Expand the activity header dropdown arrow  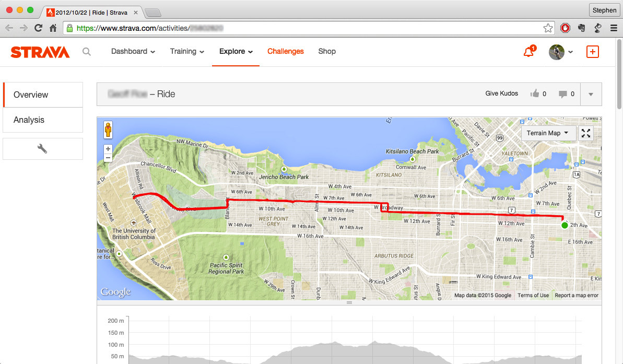[x=591, y=95]
